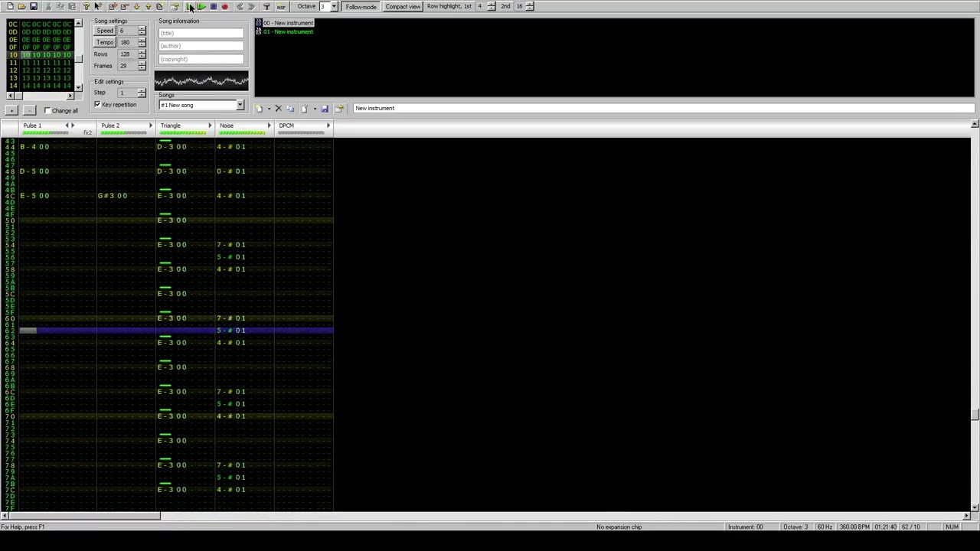Create a new module file

(10, 6)
